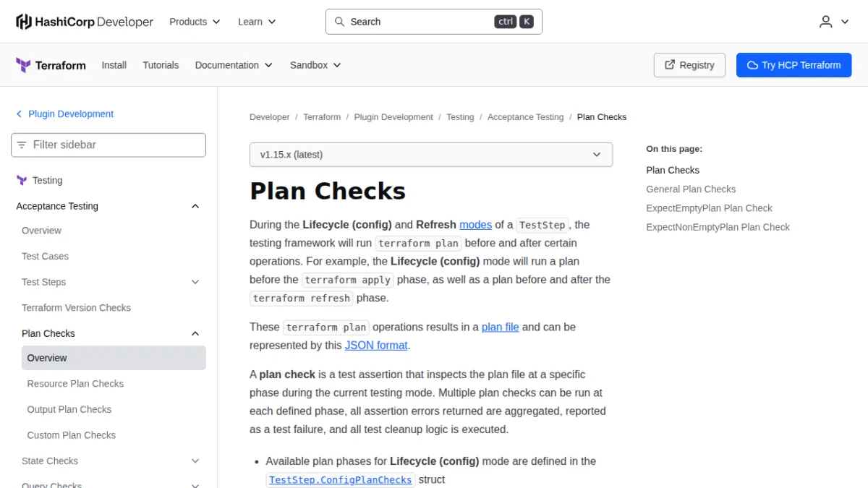
Task: Click the search magnifier icon
Action: pos(339,22)
